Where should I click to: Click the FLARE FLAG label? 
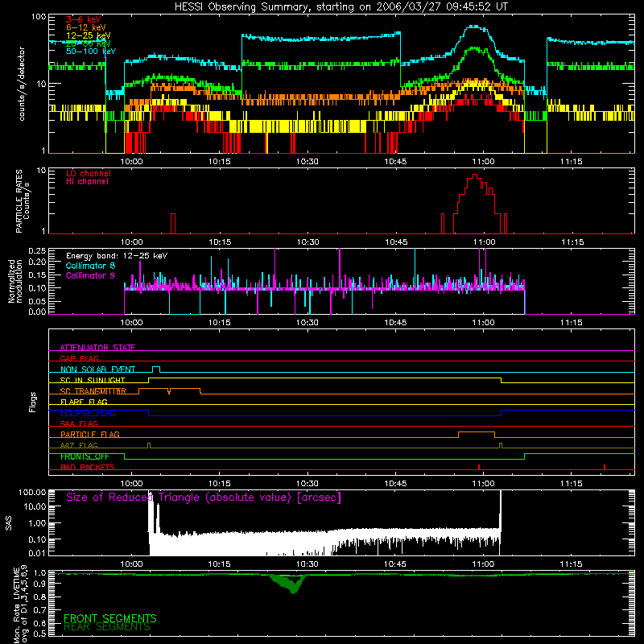tap(84, 402)
